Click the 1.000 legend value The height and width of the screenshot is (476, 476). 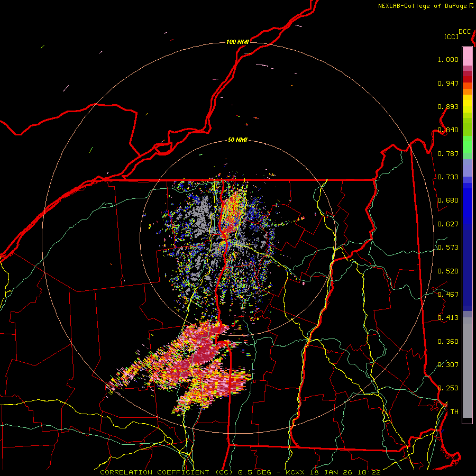tap(448, 60)
